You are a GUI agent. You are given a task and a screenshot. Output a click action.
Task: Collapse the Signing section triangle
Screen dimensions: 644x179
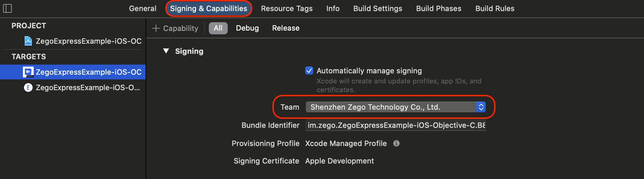166,51
